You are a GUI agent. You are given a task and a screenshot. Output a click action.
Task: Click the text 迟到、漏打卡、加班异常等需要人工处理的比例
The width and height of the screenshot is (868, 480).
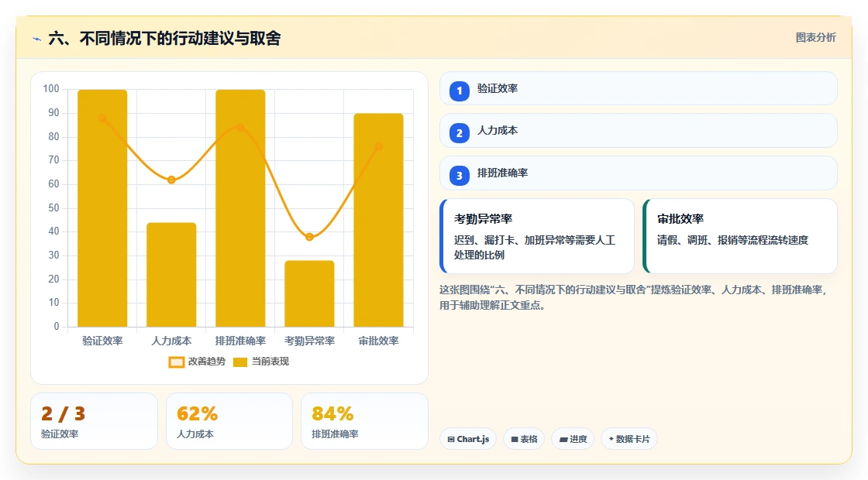[x=534, y=248]
